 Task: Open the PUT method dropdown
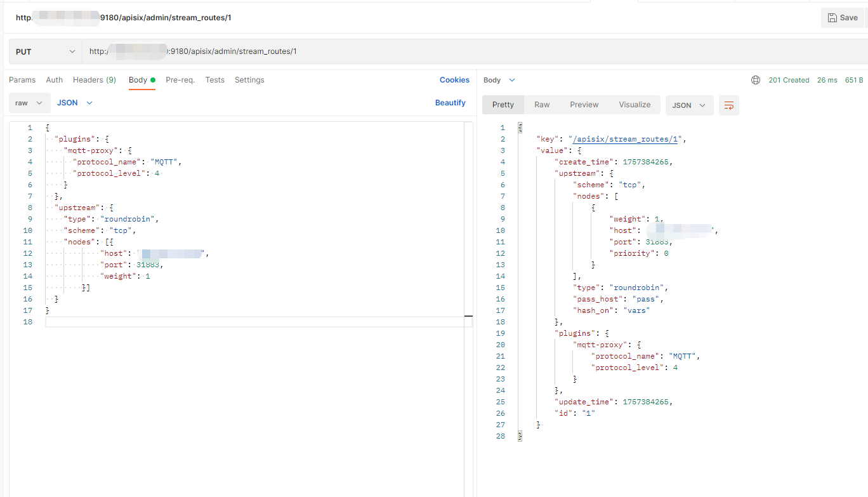click(46, 51)
